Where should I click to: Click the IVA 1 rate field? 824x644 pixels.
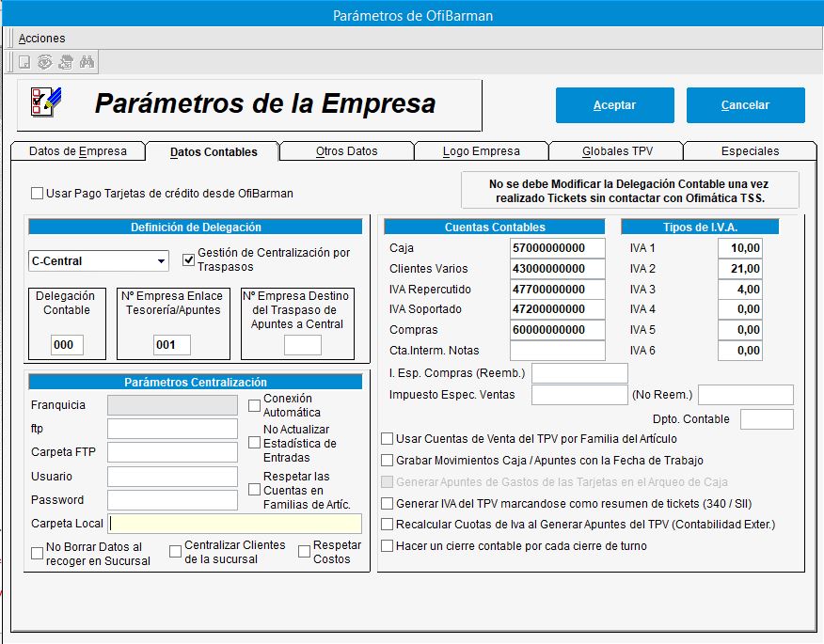click(740, 248)
